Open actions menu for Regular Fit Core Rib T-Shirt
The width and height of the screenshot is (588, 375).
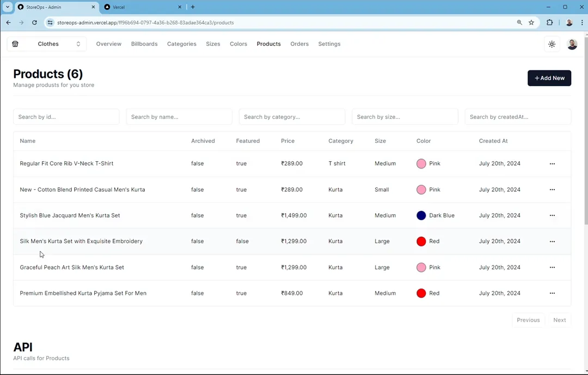[552, 164]
